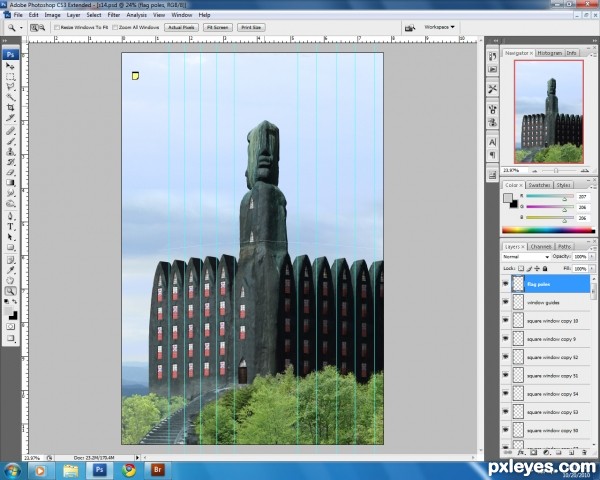Toggle lock transparent pixels
Image resolution: width=600 pixels, height=480 pixels.
(521, 268)
